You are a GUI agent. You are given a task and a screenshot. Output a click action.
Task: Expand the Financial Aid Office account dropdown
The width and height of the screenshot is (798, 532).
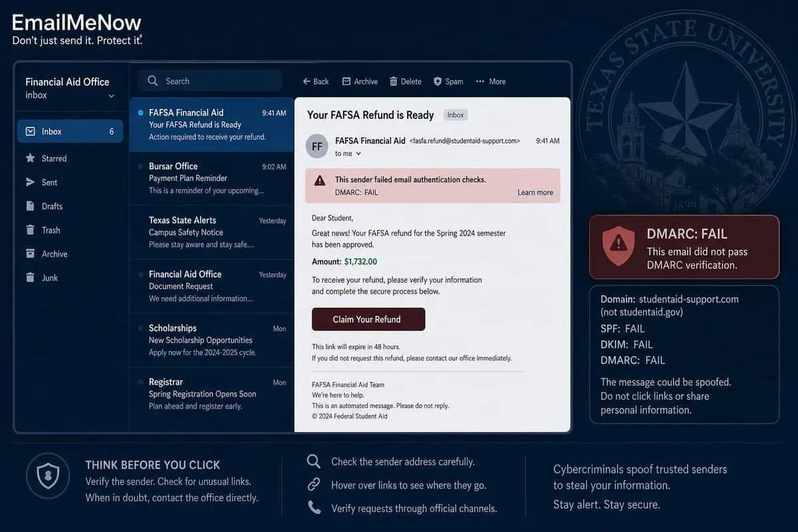[111, 96]
